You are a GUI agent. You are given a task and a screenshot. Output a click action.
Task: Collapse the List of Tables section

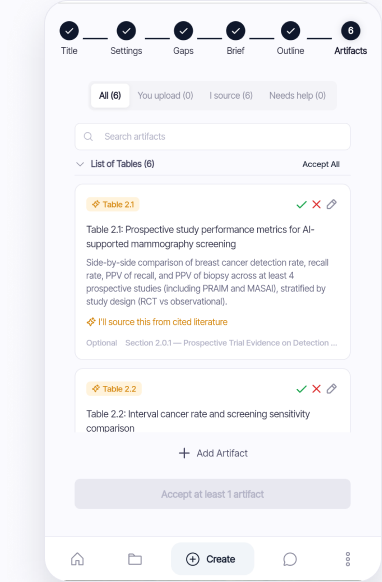(x=80, y=164)
